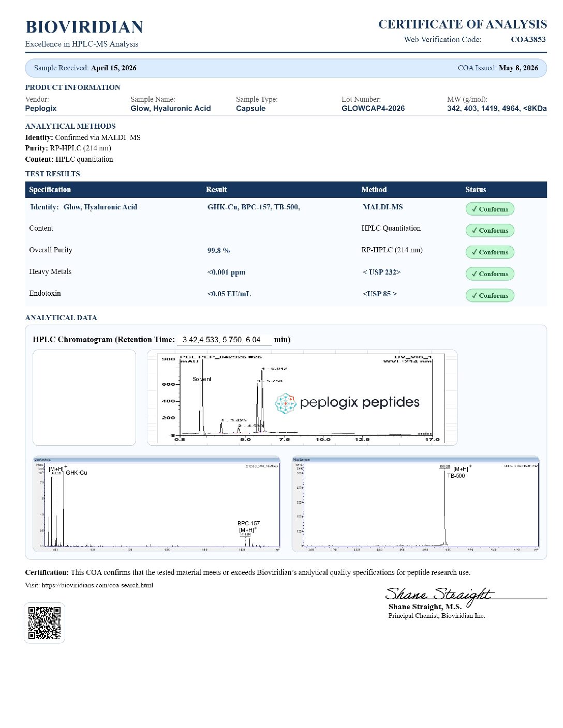Click lot number GLOWCAP4-2026

pyautogui.click(x=373, y=109)
